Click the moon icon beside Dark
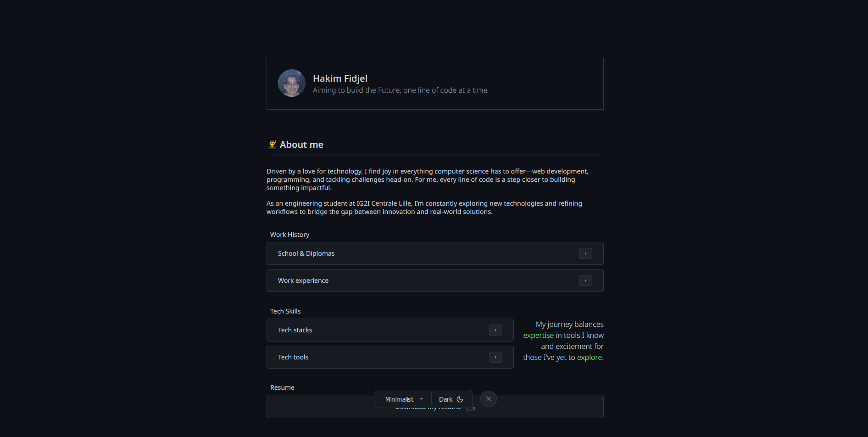The height and width of the screenshot is (437, 868). point(460,399)
